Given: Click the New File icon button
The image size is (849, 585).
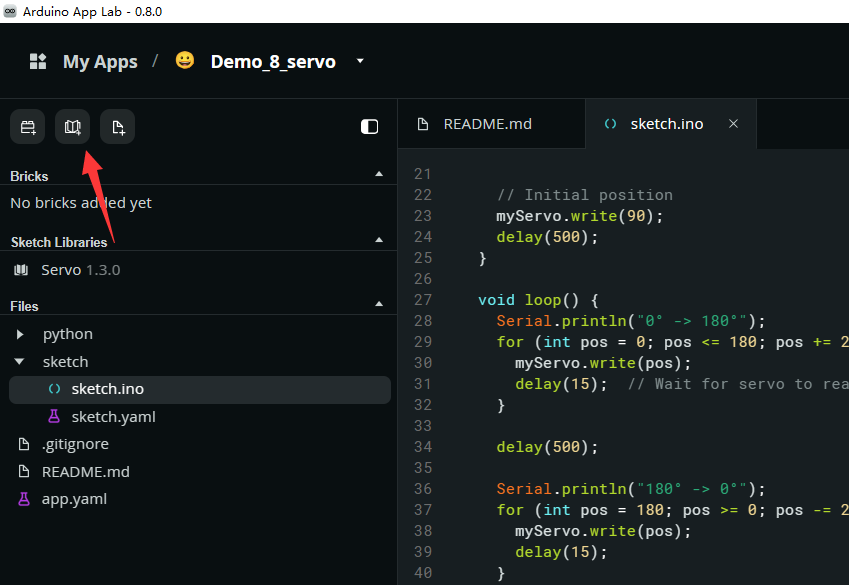Looking at the screenshot, I should coord(117,127).
